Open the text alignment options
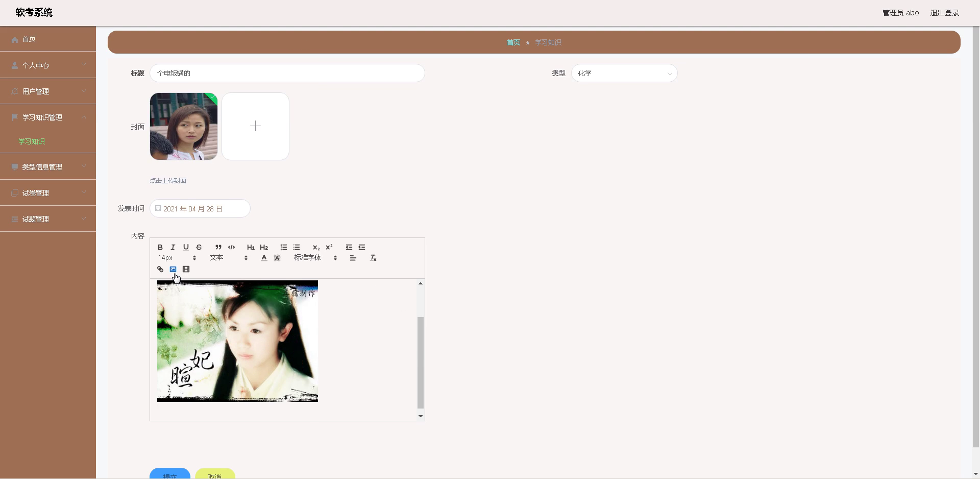The image size is (980, 479). pos(353,258)
